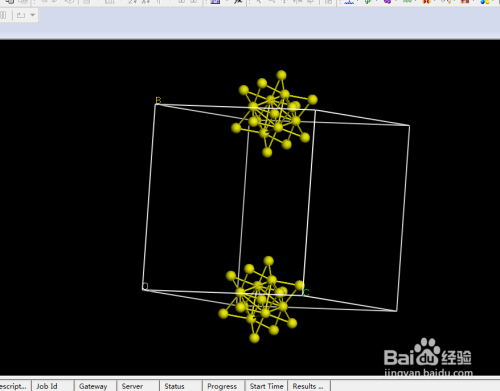Select topmost yellow atom of upper cluster
The height and width of the screenshot is (391, 500).
(281, 75)
